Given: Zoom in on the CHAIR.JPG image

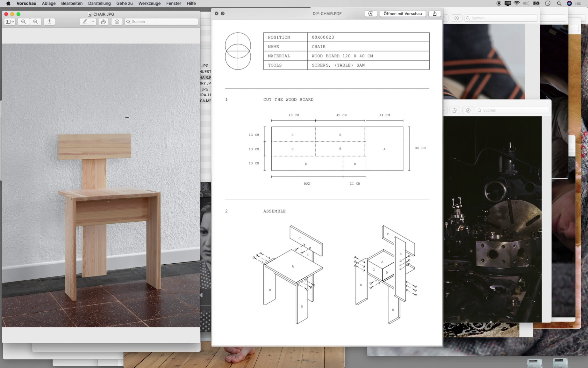Looking at the screenshot, I should (x=36, y=22).
